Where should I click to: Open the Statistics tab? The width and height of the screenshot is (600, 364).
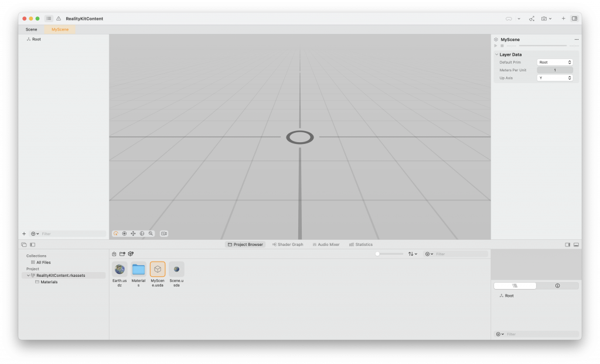pyautogui.click(x=361, y=244)
